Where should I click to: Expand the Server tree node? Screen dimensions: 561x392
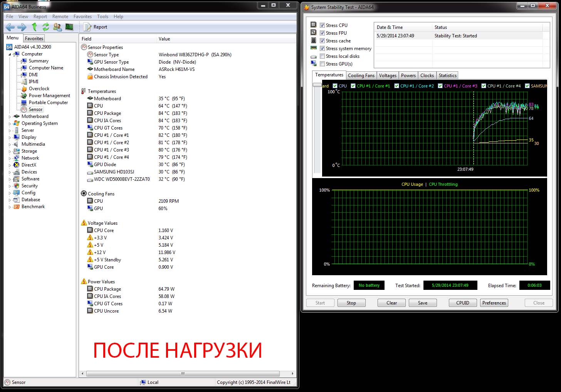pyautogui.click(x=10, y=130)
